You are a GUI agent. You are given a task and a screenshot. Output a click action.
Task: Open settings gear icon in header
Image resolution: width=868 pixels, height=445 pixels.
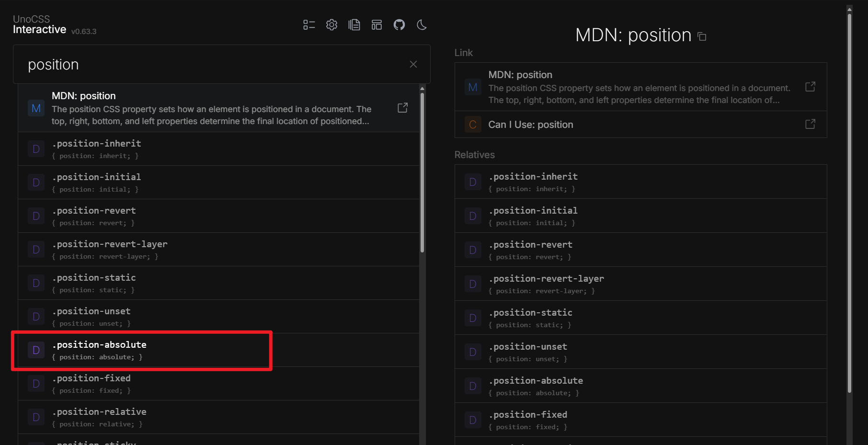point(331,25)
